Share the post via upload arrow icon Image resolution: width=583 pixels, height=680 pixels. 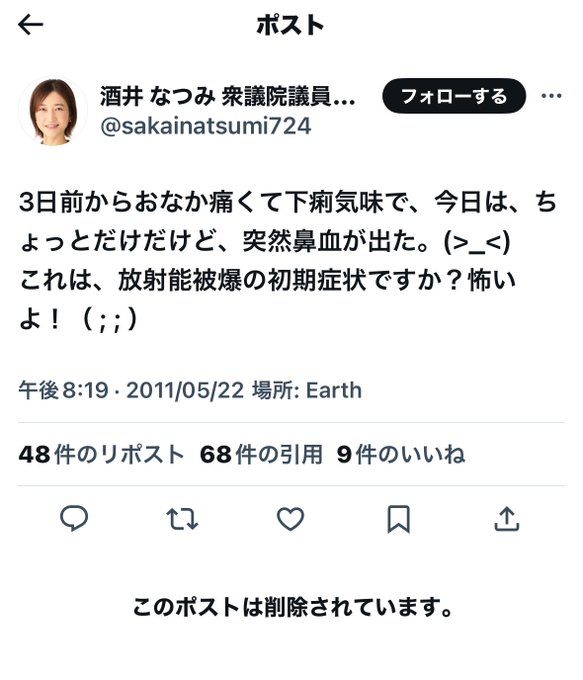click(x=507, y=519)
